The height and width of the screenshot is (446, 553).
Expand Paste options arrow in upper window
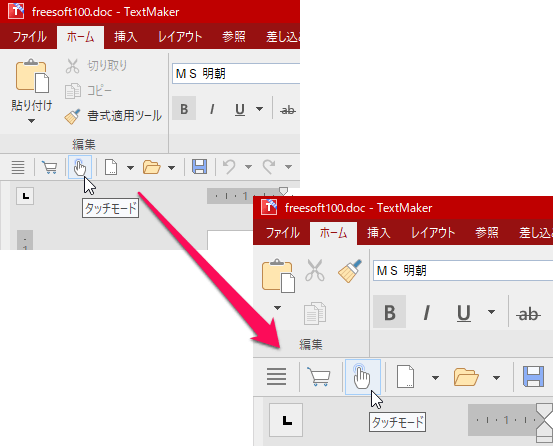(x=31, y=121)
